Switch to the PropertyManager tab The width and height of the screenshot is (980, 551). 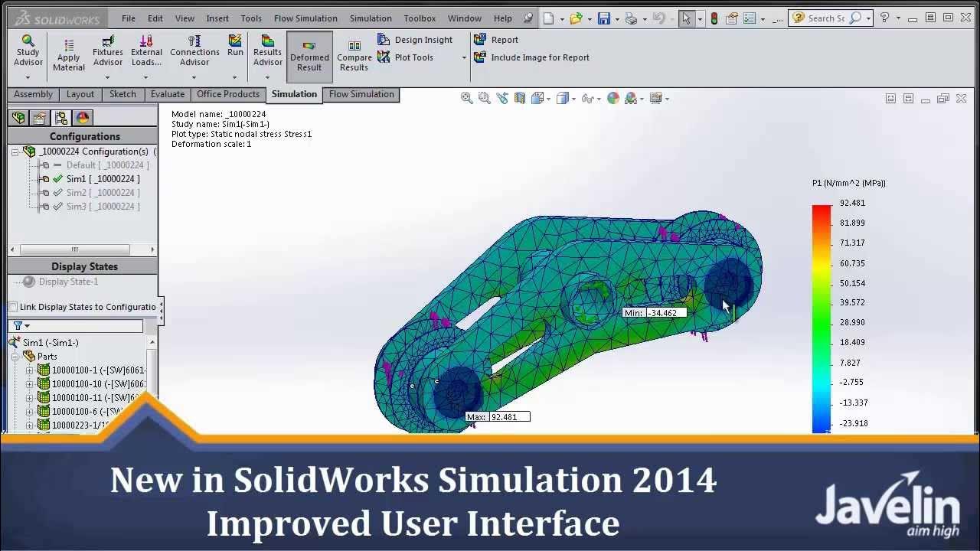coord(40,118)
